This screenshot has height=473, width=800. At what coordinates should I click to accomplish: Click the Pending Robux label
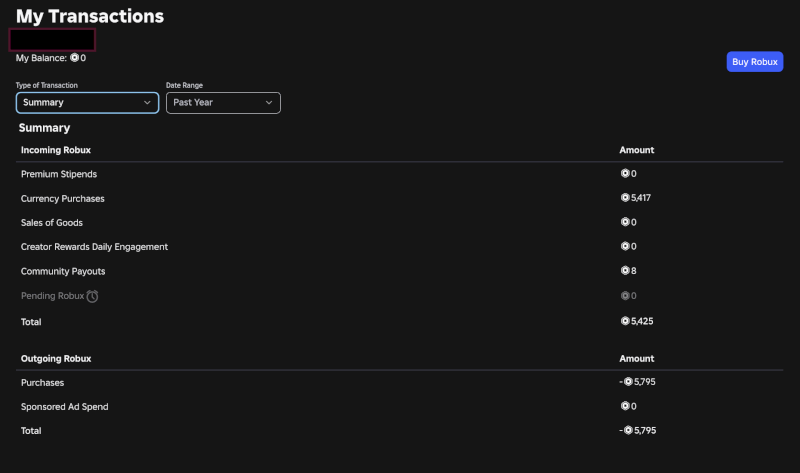point(52,296)
